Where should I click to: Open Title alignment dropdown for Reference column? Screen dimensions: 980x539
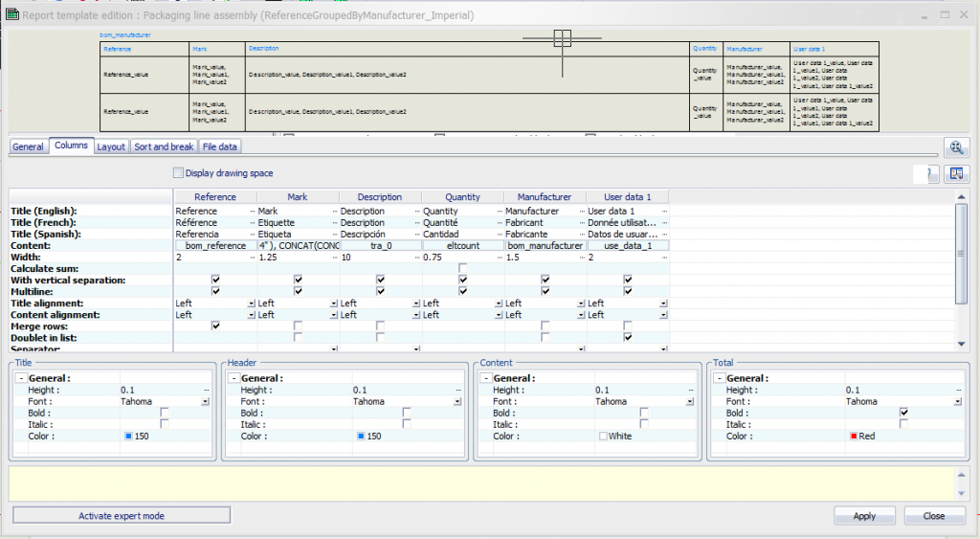(x=251, y=303)
